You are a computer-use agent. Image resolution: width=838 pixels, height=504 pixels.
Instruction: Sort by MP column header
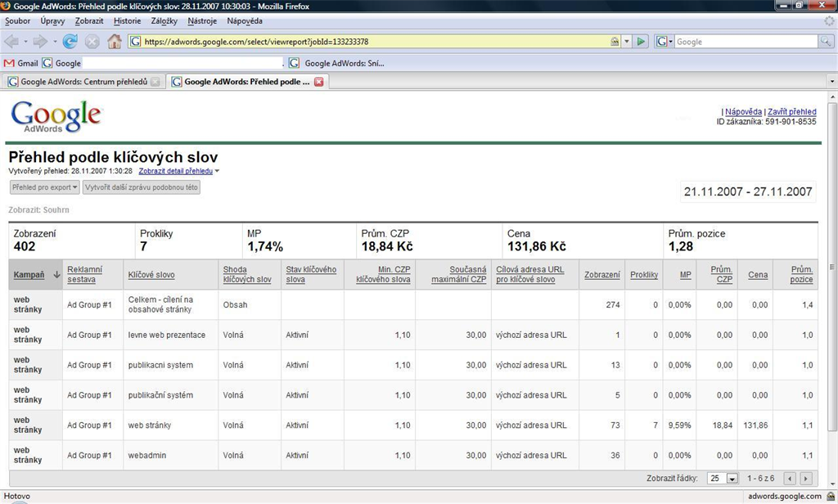coord(685,275)
